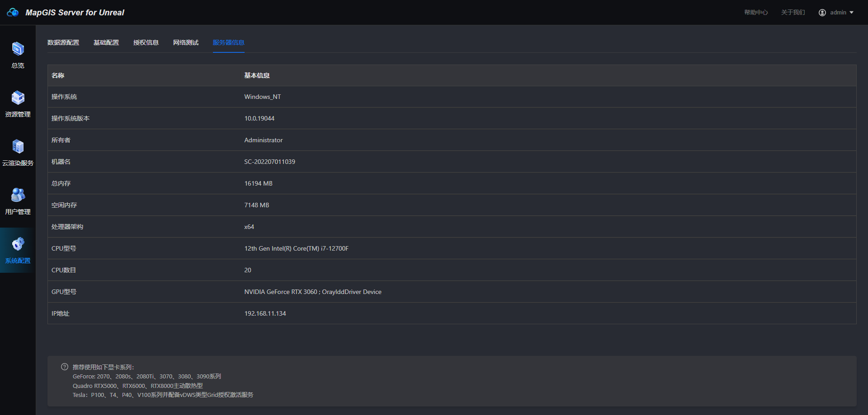Select the CPU count value 20

248,270
